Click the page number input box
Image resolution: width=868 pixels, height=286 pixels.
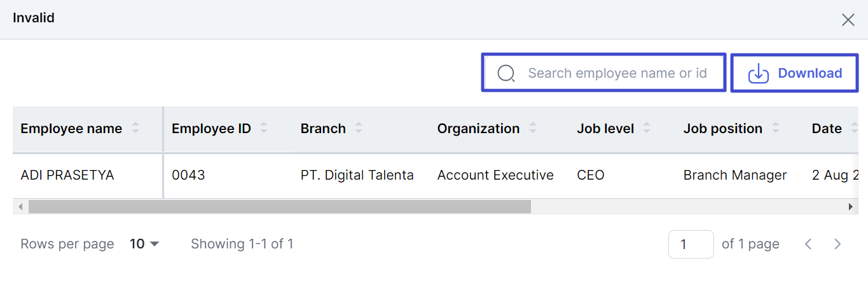[x=691, y=244]
